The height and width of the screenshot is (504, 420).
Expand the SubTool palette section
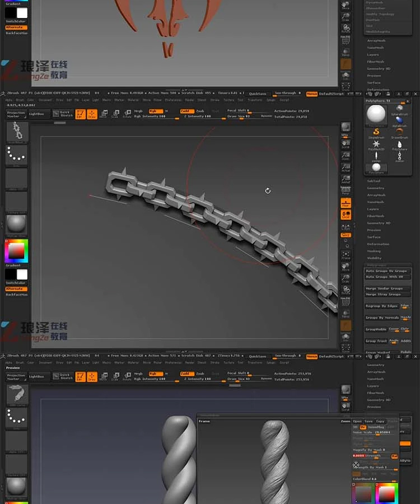[x=374, y=181]
